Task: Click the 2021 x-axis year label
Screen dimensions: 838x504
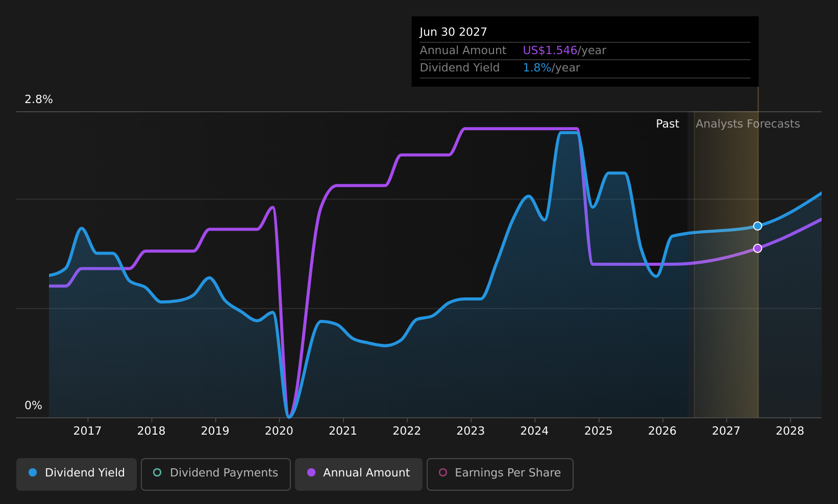Action: (343, 431)
